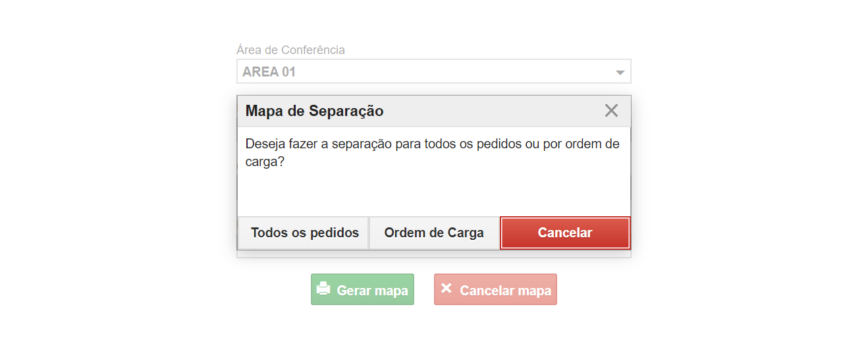Click the Mapa de Separação heading text
Viewport: 868px width, 346px height.
[x=314, y=111]
